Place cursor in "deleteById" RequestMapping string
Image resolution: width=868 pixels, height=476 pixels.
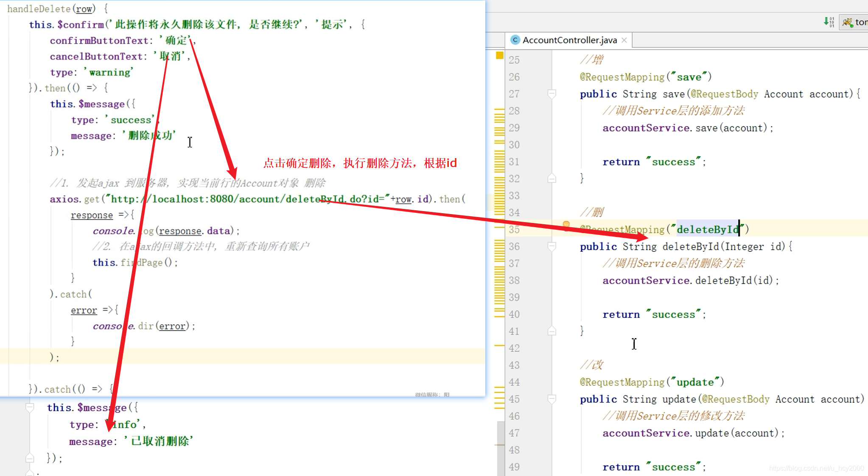[707, 230]
